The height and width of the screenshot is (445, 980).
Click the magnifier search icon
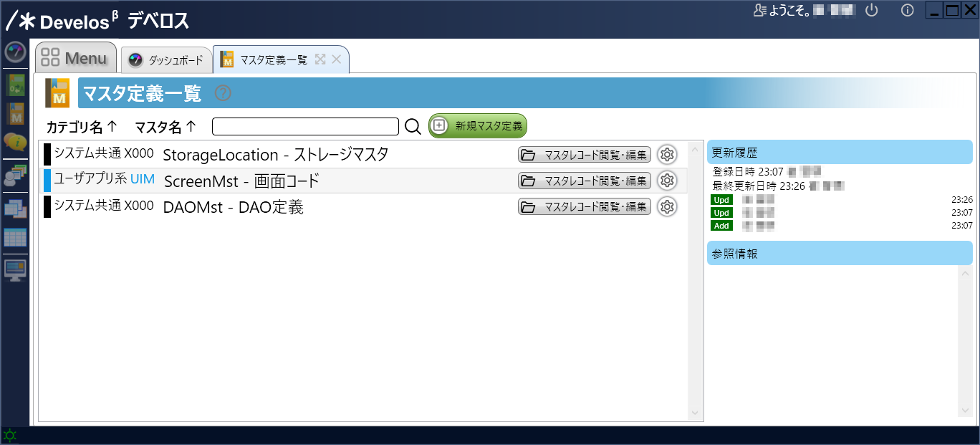click(x=413, y=127)
